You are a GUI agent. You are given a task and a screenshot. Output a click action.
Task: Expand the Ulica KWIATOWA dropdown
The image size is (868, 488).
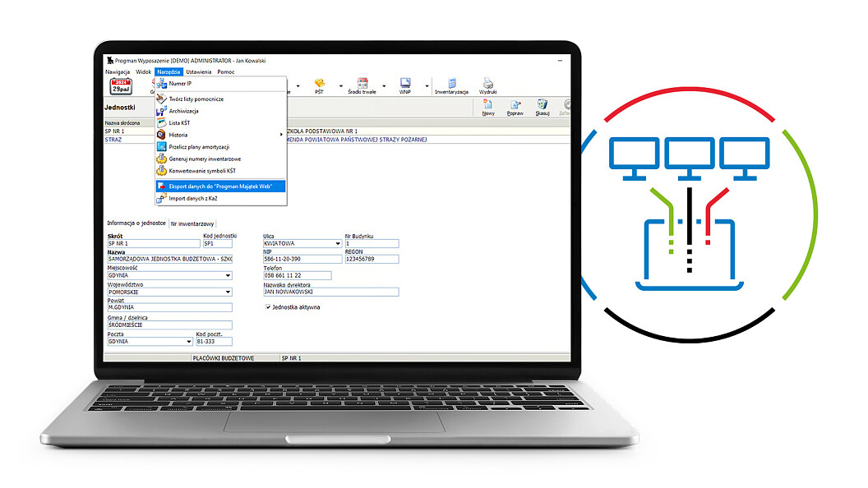pyautogui.click(x=338, y=243)
